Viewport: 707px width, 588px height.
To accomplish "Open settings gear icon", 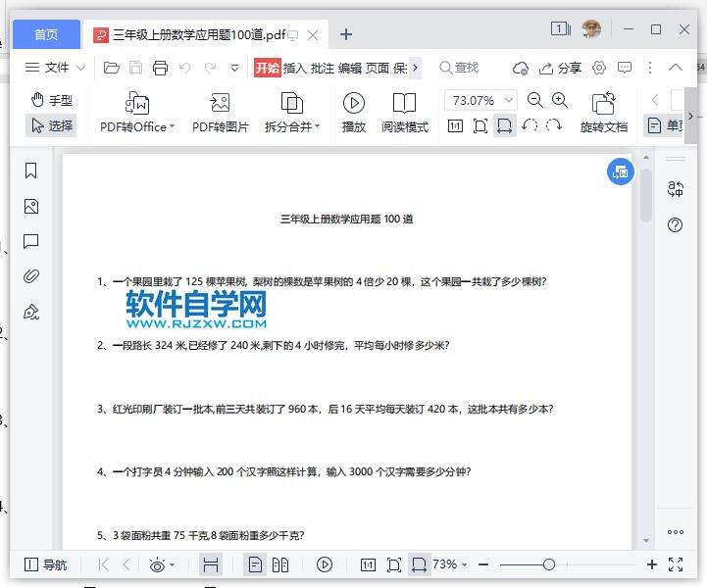I will click(599, 68).
